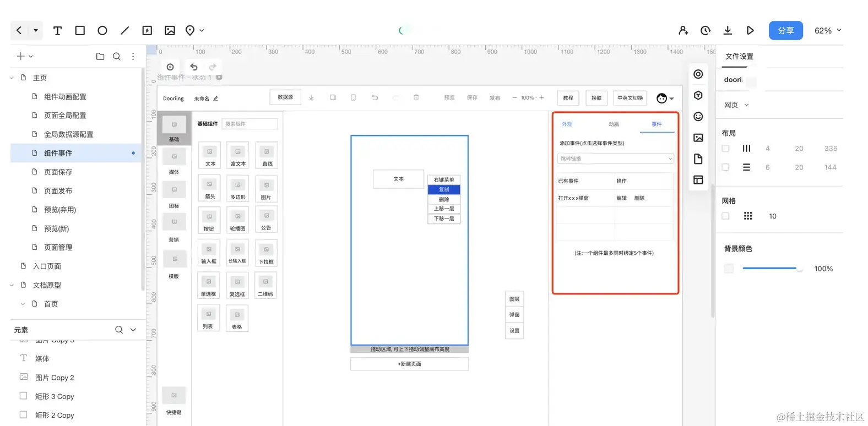
Task: Edit the 搜索组件 search field
Action: (x=250, y=124)
